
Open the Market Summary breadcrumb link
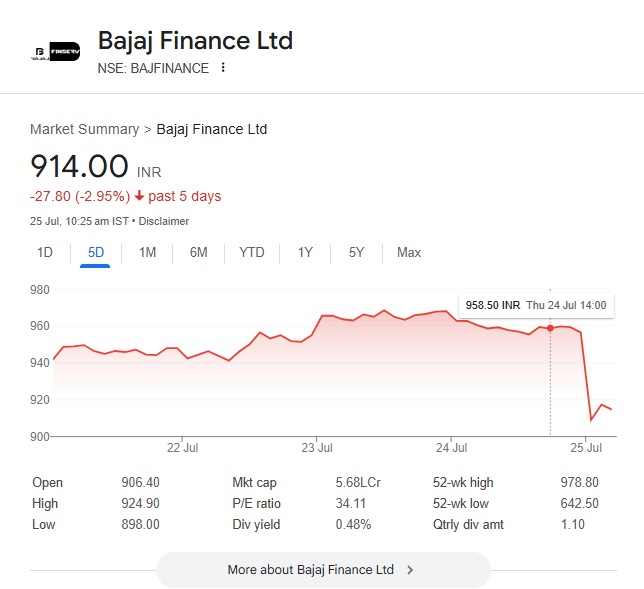84,129
